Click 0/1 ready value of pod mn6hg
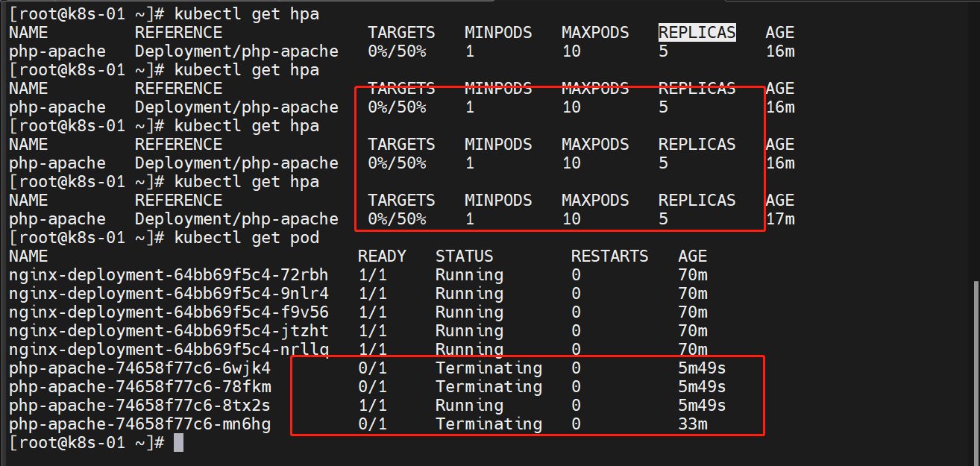The image size is (980, 466). click(x=373, y=424)
